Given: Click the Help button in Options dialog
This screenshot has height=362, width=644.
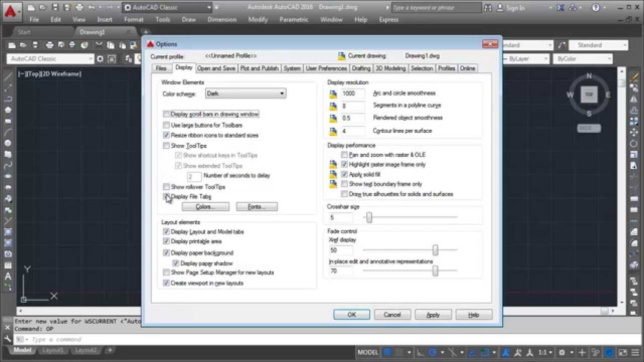Looking at the screenshot, I should 474,315.
